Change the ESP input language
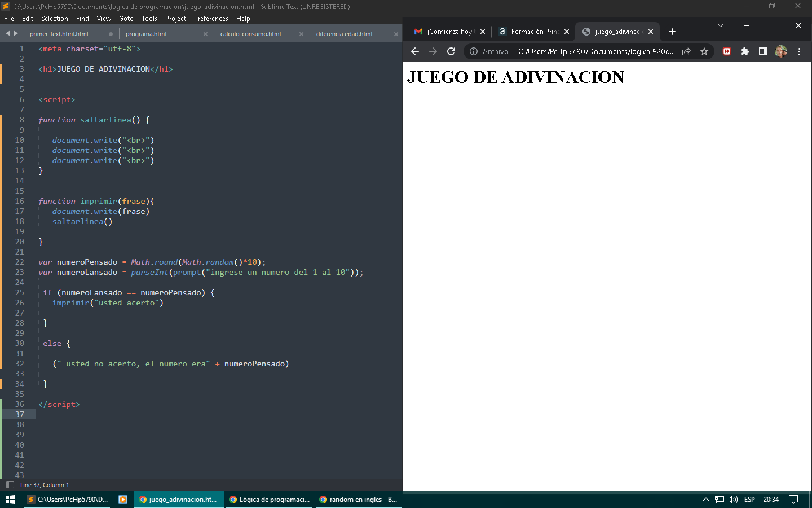The image size is (812, 508). [x=749, y=500]
